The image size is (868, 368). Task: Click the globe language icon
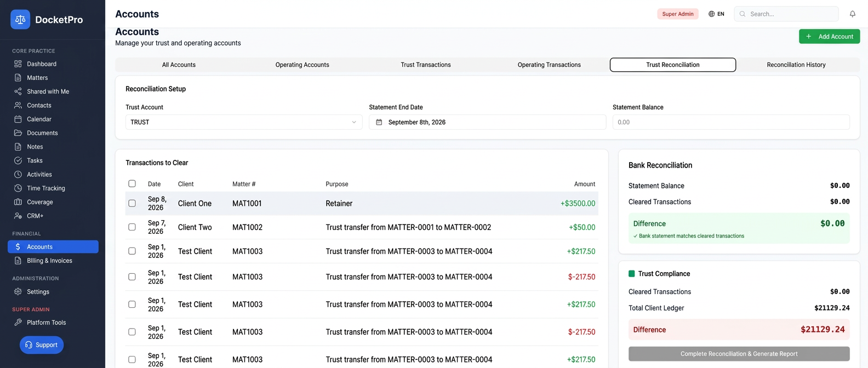711,14
